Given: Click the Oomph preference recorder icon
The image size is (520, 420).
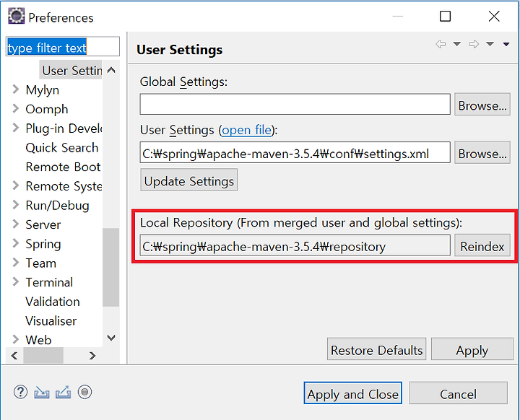Looking at the screenshot, I should click(84, 392).
